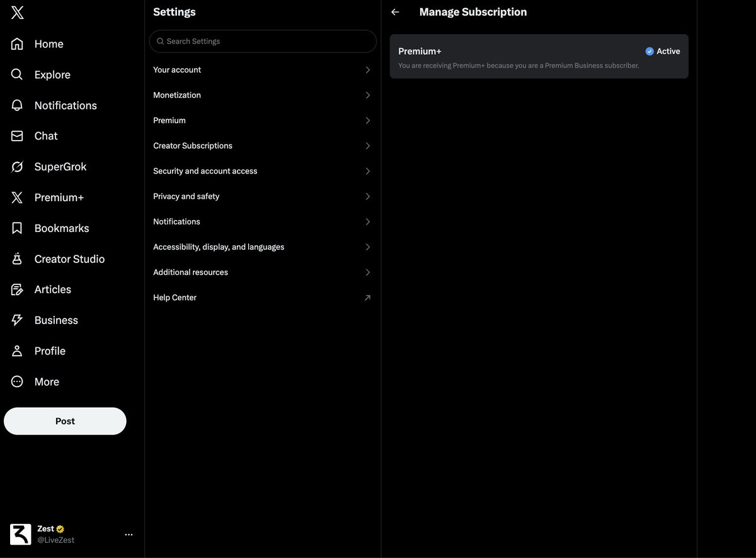
Task: Expand Creator Subscriptions chevron
Action: [368, 146]
